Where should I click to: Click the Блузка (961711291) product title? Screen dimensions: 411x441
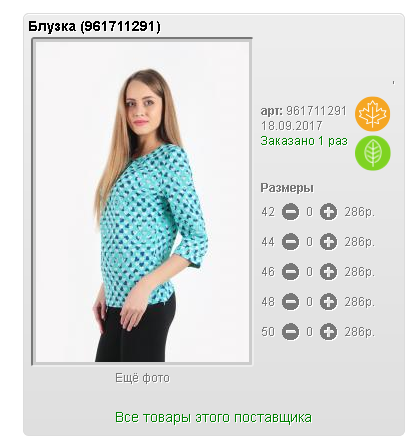(x=94, y=26)
